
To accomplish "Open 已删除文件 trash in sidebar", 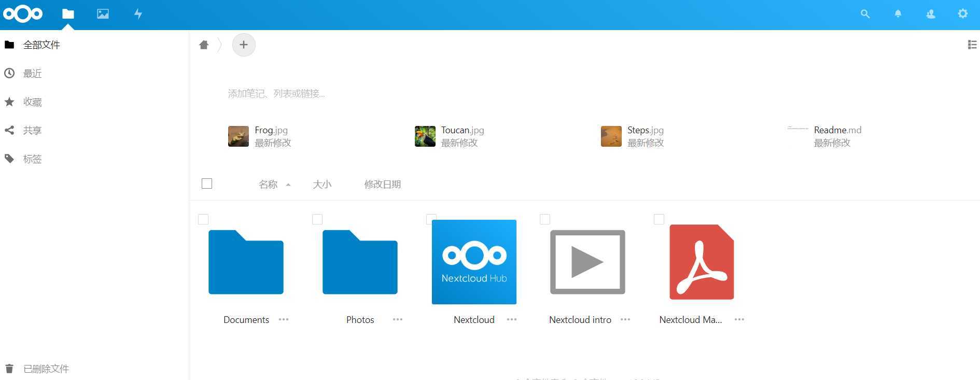I will click(94, 369).
